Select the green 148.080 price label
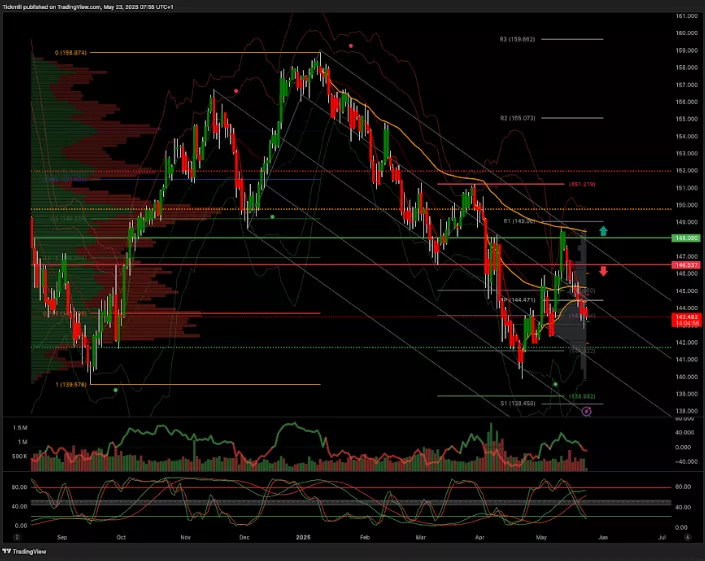The width and height of the screenshot is (705, 561). [686, 238]
